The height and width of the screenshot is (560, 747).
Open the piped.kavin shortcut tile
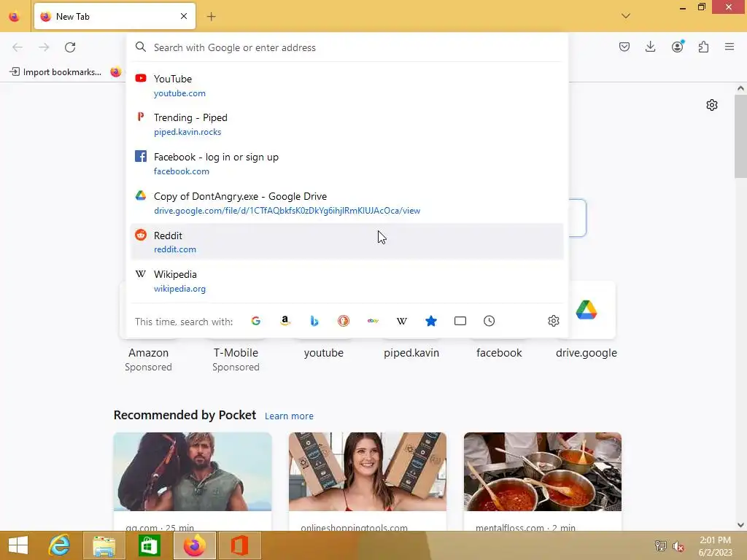411,353
